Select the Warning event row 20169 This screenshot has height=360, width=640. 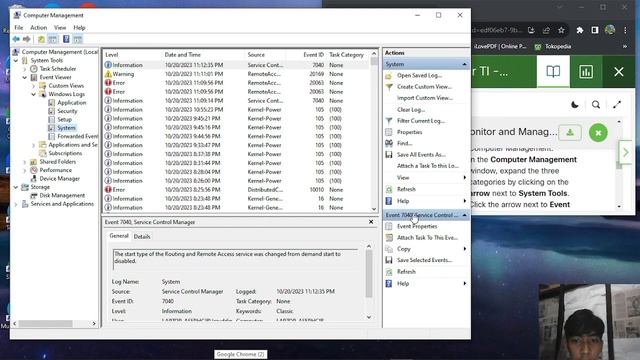[237, 74]
